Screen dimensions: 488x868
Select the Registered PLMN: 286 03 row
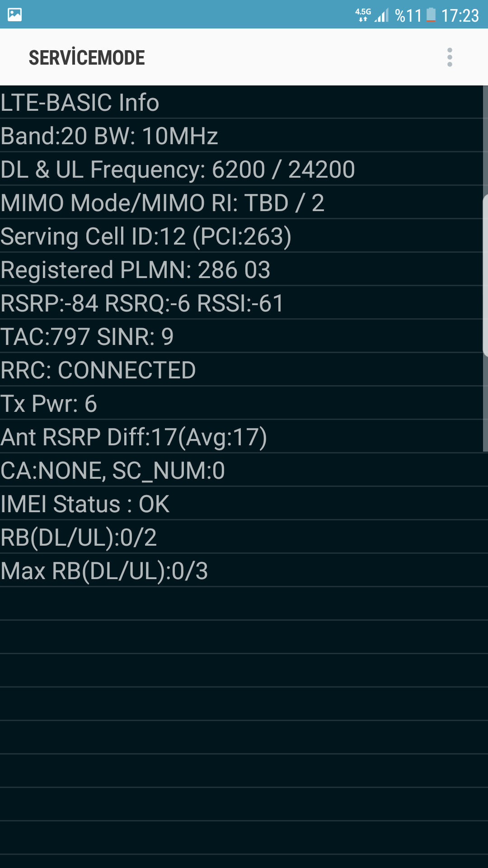[x=241, y=269]
